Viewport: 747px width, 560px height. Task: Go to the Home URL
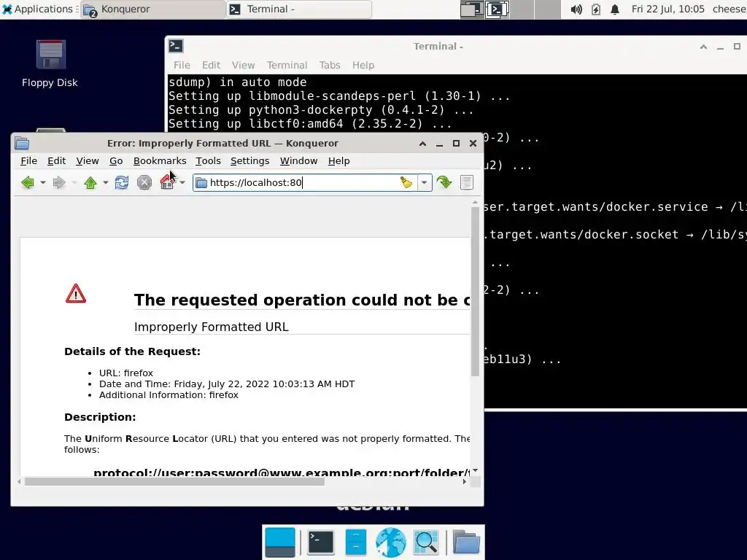coord(167,182)
